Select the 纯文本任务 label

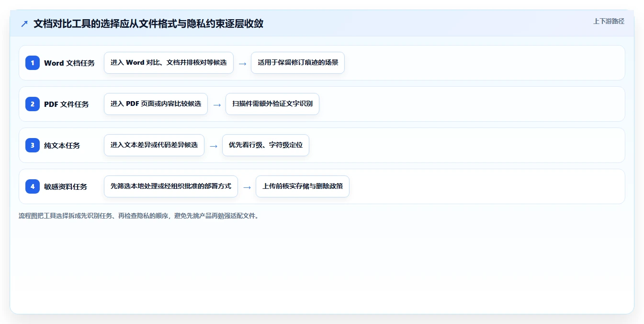pyautogui.click(x=62, y=145)
